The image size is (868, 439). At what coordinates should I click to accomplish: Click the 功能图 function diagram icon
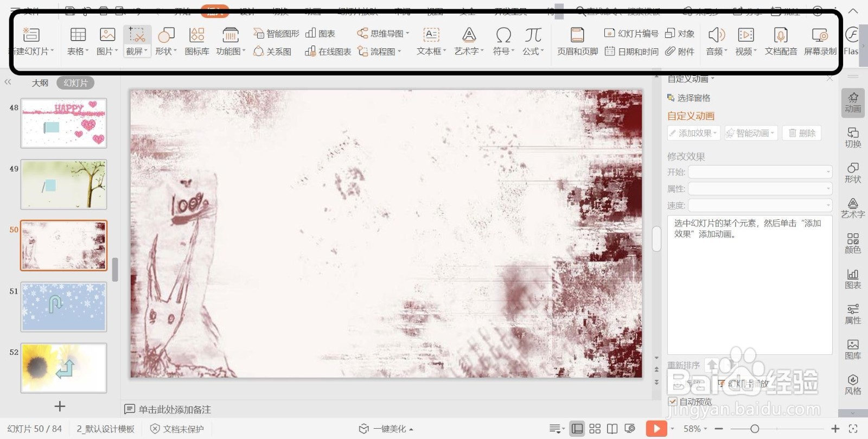coord(231,35)
